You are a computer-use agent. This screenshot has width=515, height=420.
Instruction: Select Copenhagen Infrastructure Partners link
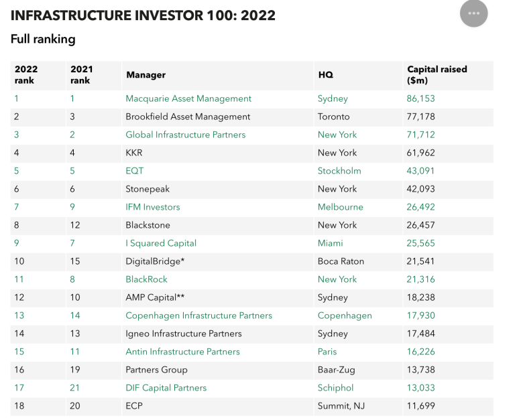(x=198, y=316)
